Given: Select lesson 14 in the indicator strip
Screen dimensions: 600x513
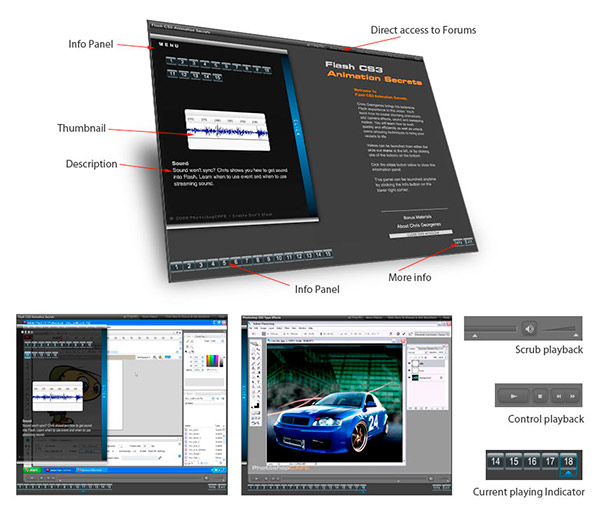Looking at the screenshot, I should [x=495, y=462].
